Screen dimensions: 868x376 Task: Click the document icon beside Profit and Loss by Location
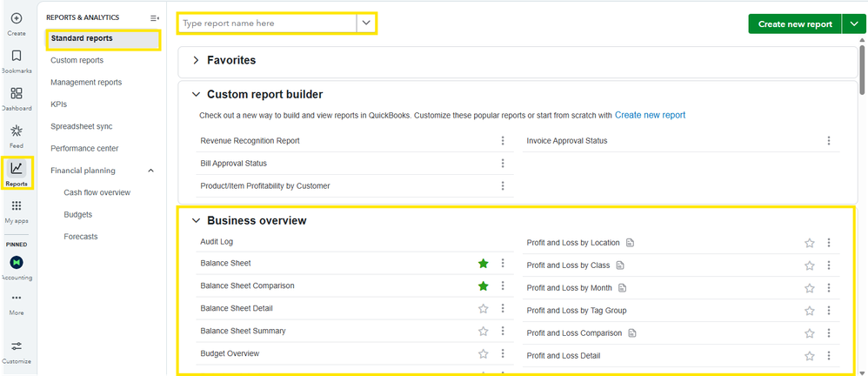[x=630, y=243]
